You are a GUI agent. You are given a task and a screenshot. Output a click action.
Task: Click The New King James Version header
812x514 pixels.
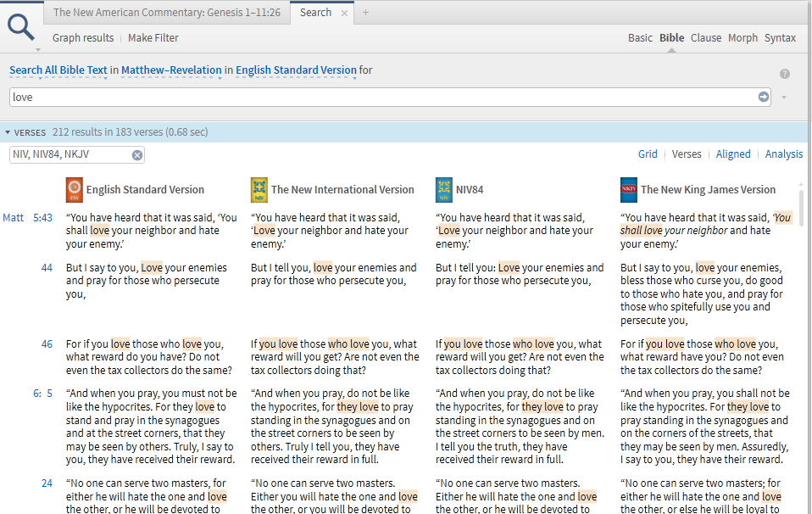708,190
